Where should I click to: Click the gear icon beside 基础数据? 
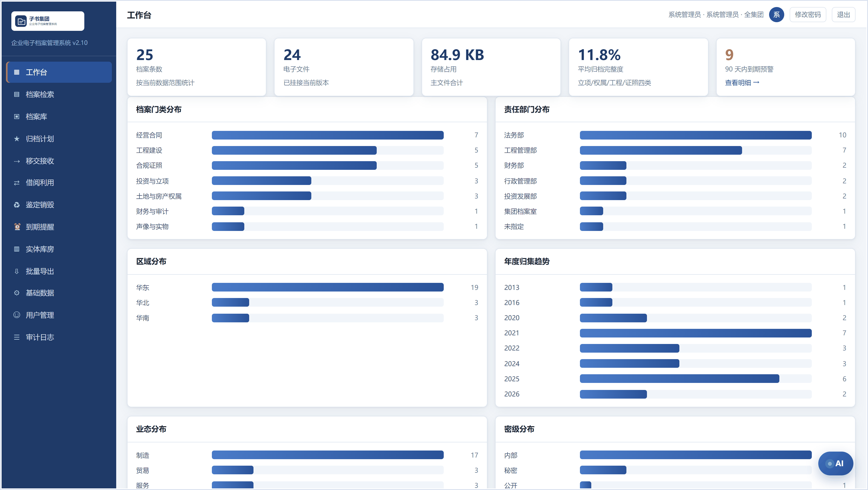(16, 293)
